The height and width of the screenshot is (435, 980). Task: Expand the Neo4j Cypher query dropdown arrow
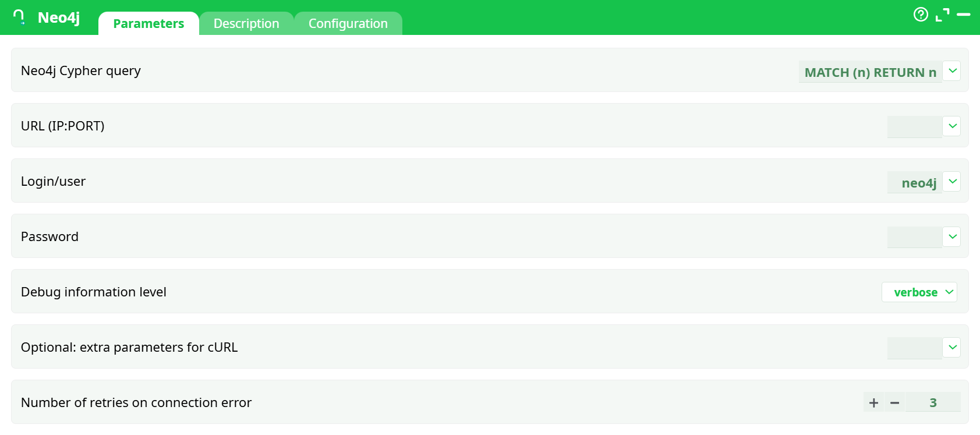[952, 71]
